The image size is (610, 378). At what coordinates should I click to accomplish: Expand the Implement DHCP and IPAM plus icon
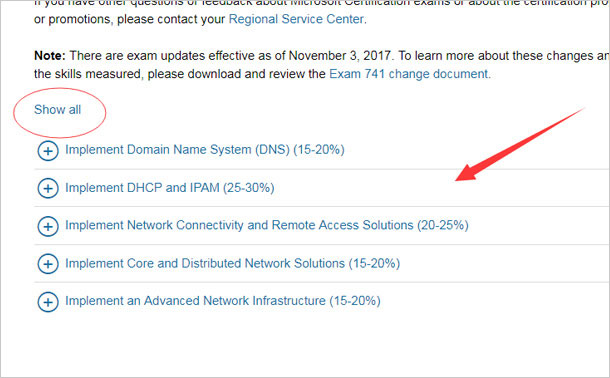(x=48, y=188)
